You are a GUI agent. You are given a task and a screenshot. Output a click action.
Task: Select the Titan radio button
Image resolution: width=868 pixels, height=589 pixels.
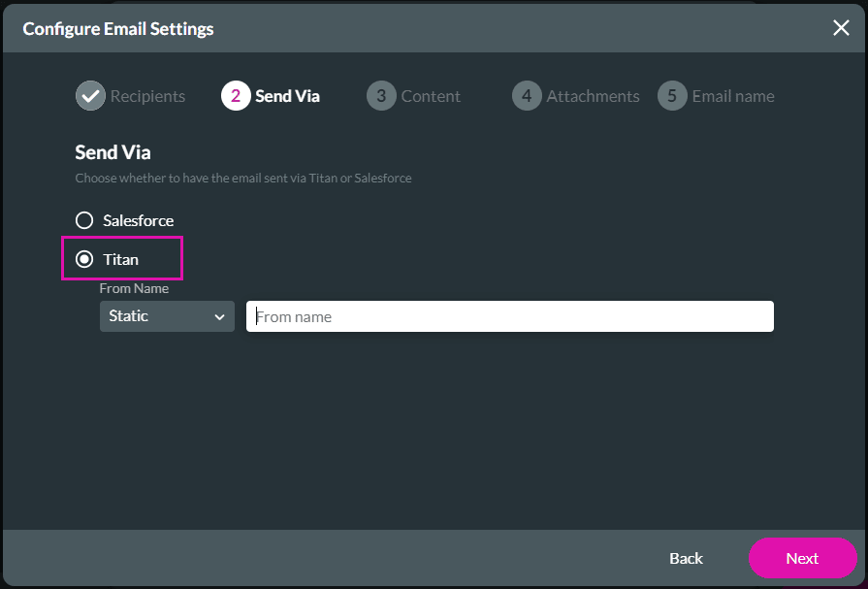click(84, 259)
